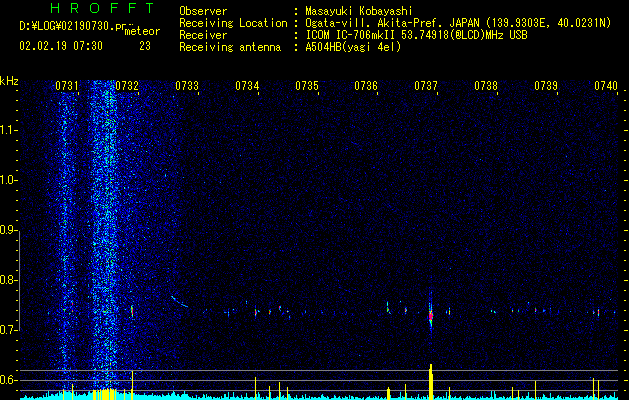This screenshot has width=629, height=400.
Task: Click the antenna text A504HB(yagi 4el)
Action: pyautogui.click(x=353, y=47)
